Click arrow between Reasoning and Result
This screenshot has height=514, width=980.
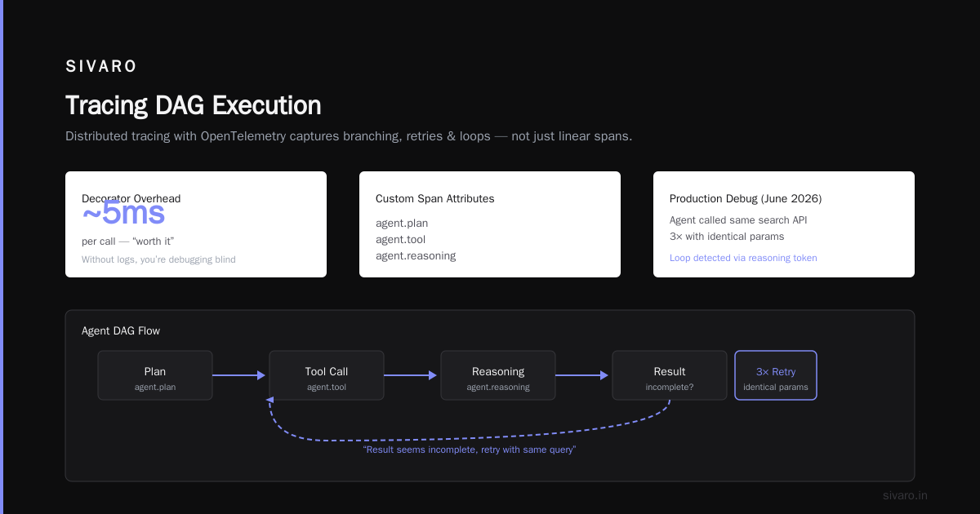point(582,375)
